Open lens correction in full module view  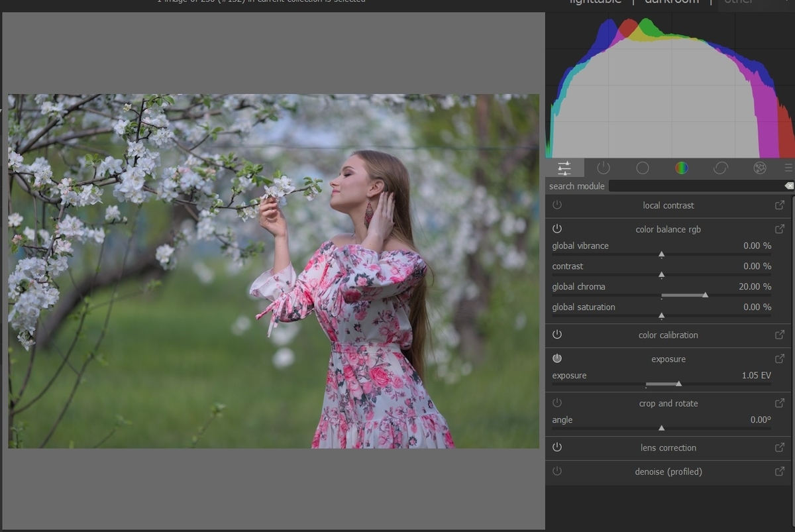pyautogui.click(x=780, y=448)
